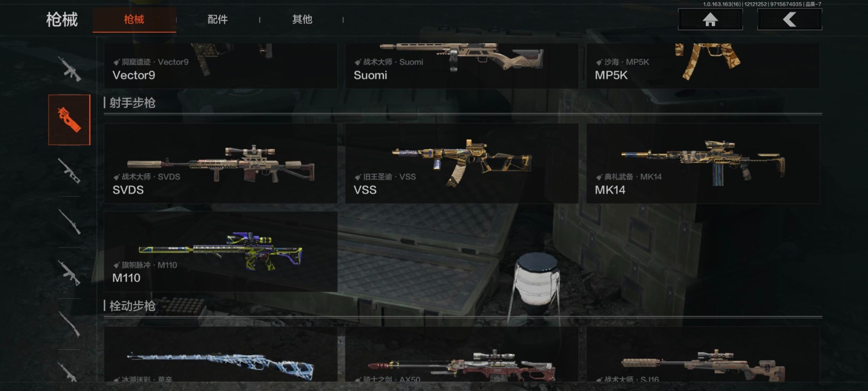Choose the fourth weapon category icon in the sidebar

click(69, 222)
